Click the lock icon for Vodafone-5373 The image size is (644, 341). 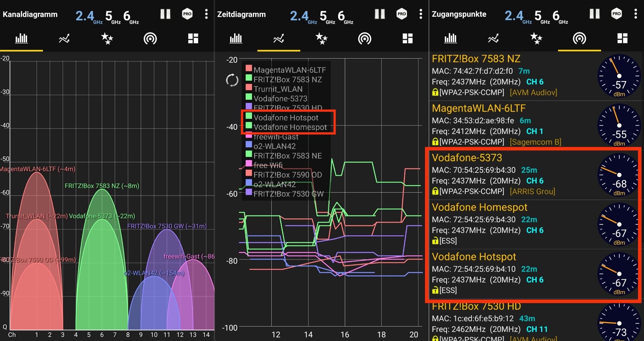(x=435, y=191)
